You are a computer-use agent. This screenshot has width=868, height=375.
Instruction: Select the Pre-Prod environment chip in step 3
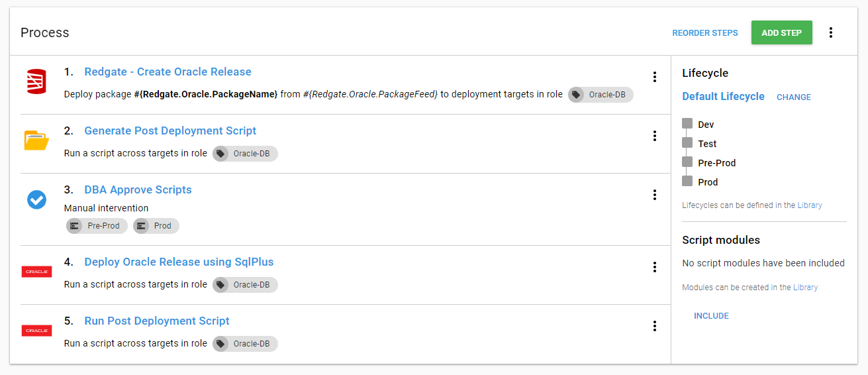(x=97, y=226)
